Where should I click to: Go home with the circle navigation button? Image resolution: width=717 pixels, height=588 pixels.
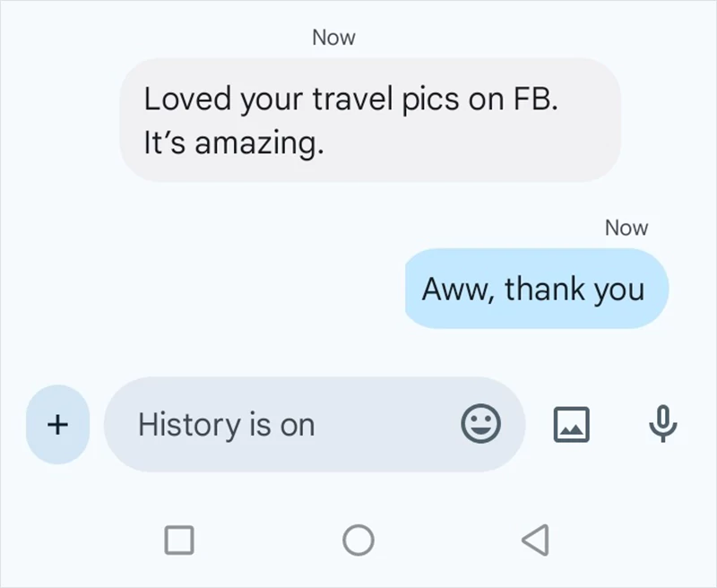point(358,540)
